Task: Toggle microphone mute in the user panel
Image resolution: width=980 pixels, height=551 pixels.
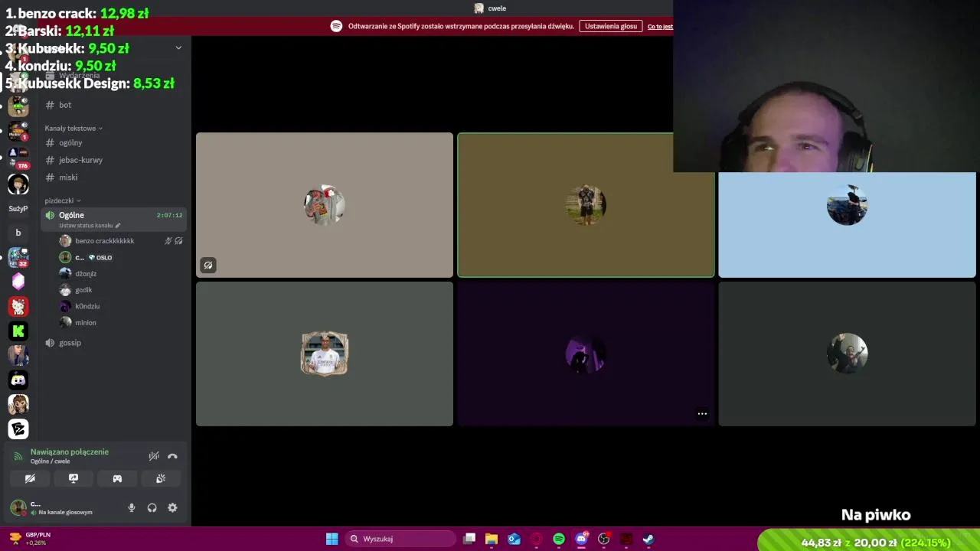Action: coord(132,507)
